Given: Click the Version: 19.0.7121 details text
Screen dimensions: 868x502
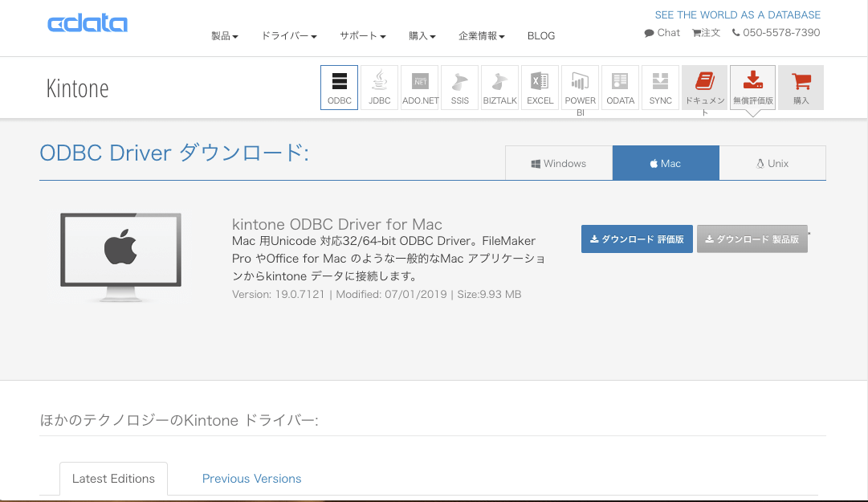Looking at the screenshot, I should pyautogui.click(x=377, y=295).
